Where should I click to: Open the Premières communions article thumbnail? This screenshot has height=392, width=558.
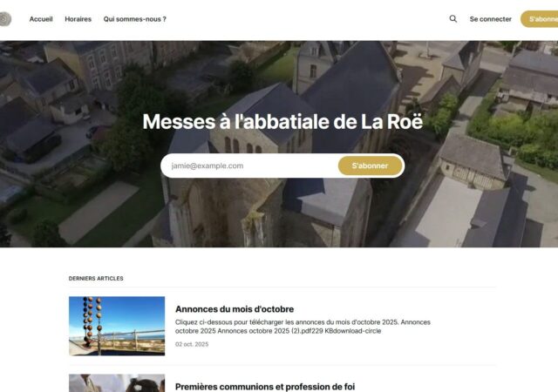117,383
